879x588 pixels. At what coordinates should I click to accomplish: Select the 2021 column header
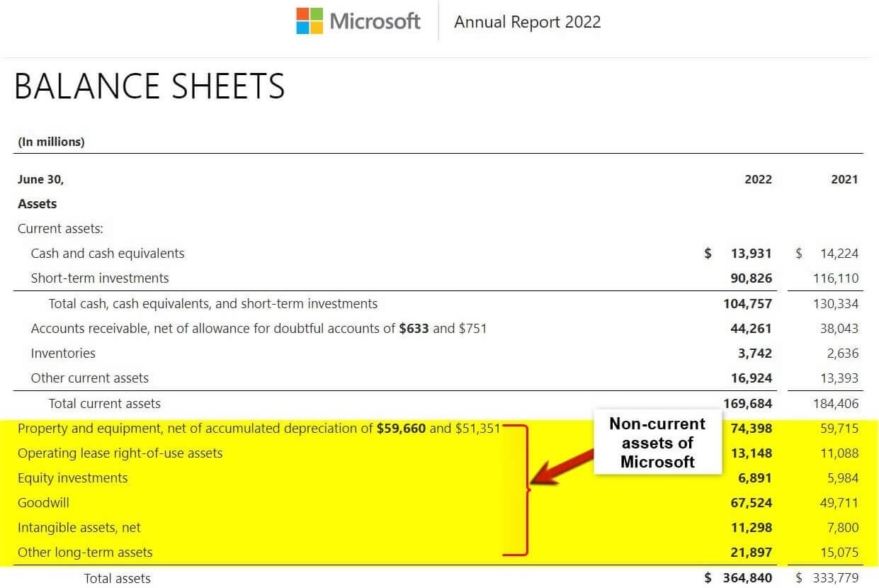pos(844,179)
